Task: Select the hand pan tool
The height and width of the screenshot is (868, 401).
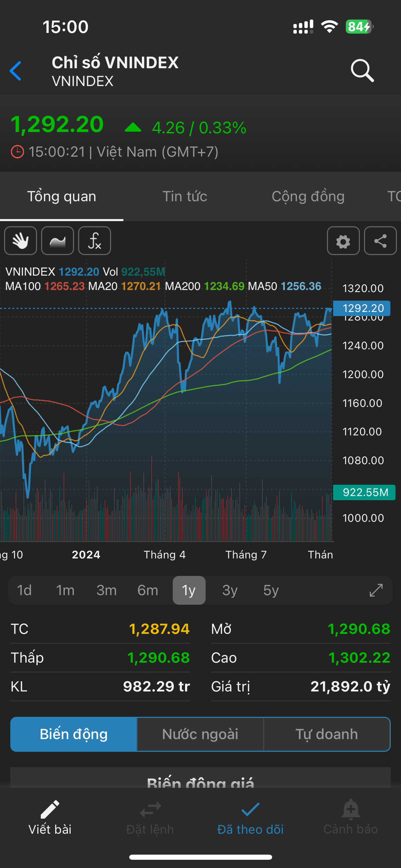Action: pos(21,241)
